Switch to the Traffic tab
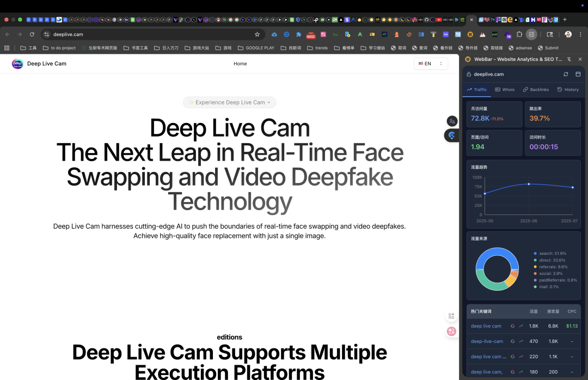The image size is (588, 380). [476, 90]
